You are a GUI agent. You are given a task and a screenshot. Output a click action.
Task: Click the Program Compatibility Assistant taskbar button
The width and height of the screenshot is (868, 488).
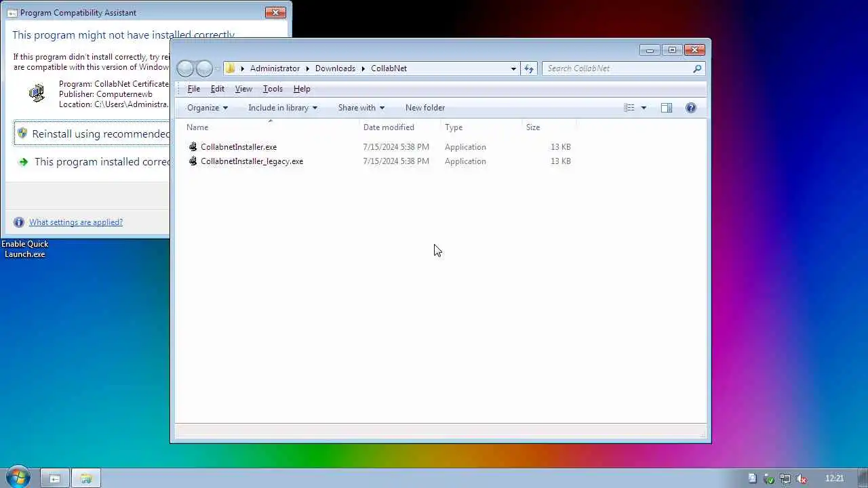55,479
